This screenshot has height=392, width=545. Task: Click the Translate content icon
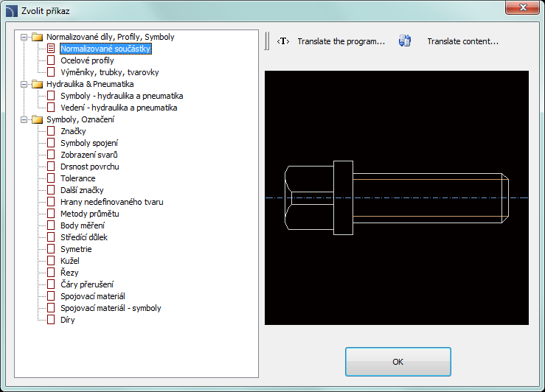coord(405,41)
